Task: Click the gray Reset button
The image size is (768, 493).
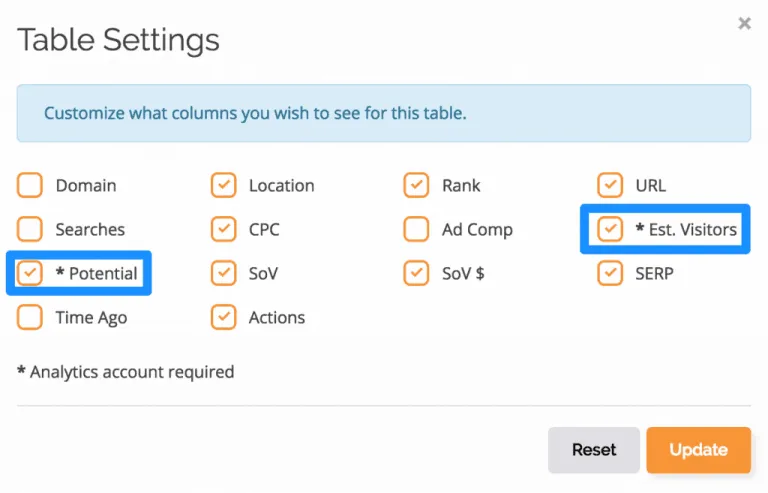Action: coord(593,450)
